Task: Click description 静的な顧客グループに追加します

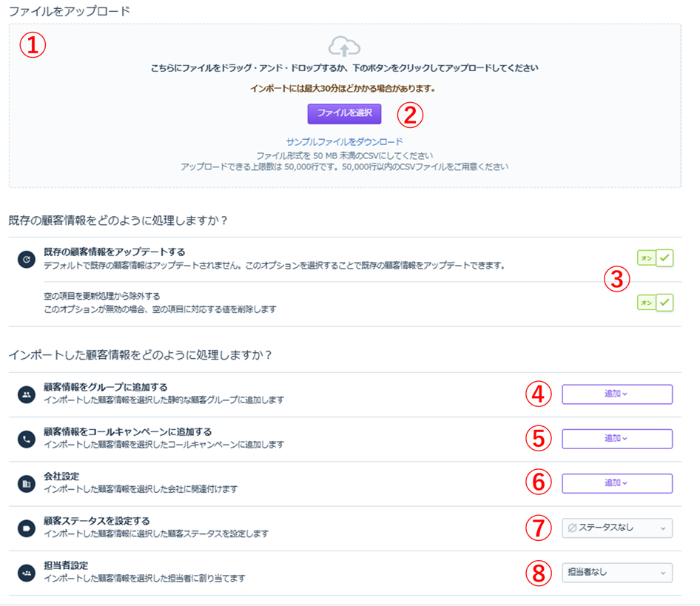Action: (x=164, y=400)
